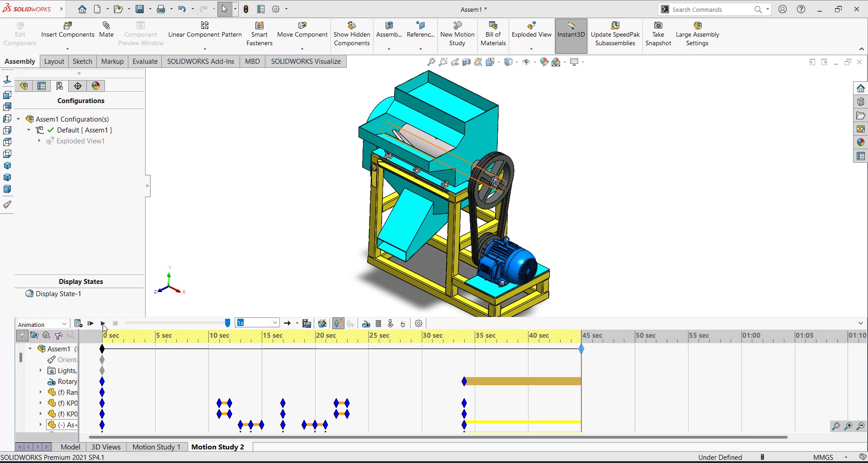Switch to the Model tab
Image resolution: width=868 pixels, height=463 pixels.
tap(71, 447)
